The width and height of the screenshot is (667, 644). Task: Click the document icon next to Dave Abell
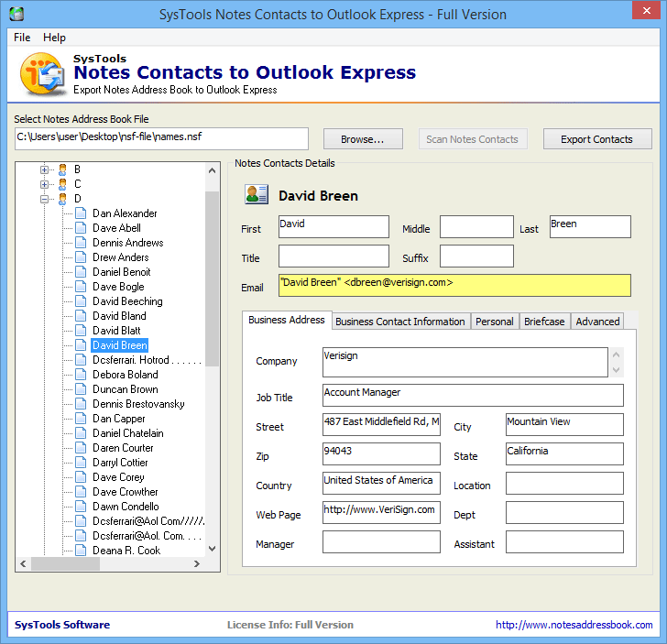(81, 228)
